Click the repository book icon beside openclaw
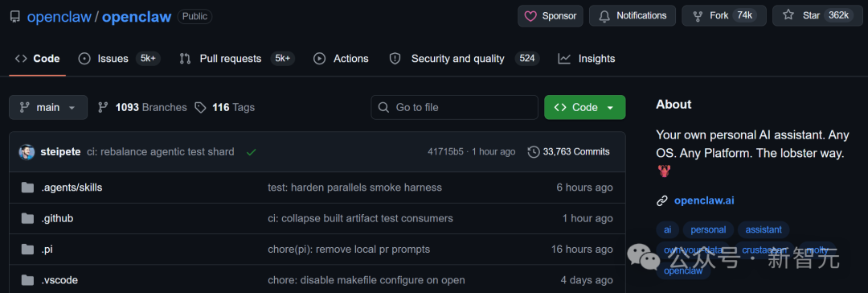The width and height of the screenshot is (868, 293). pos(15,16)
